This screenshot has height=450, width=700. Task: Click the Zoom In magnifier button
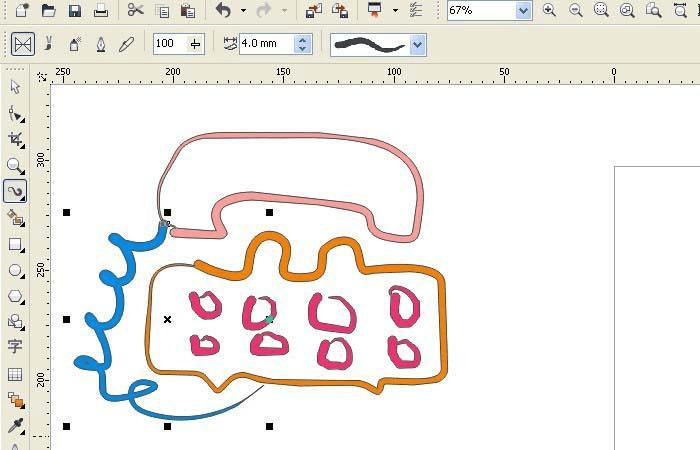(x=549, y=10)
